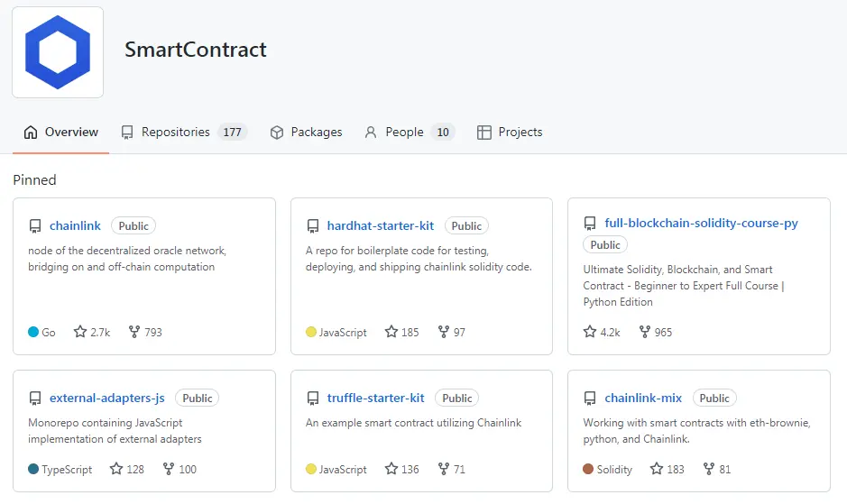Image resolution: width=847 pixels, height=504 pixels.
Task: Click the SmartContract organization name
Action: point(196,50)
